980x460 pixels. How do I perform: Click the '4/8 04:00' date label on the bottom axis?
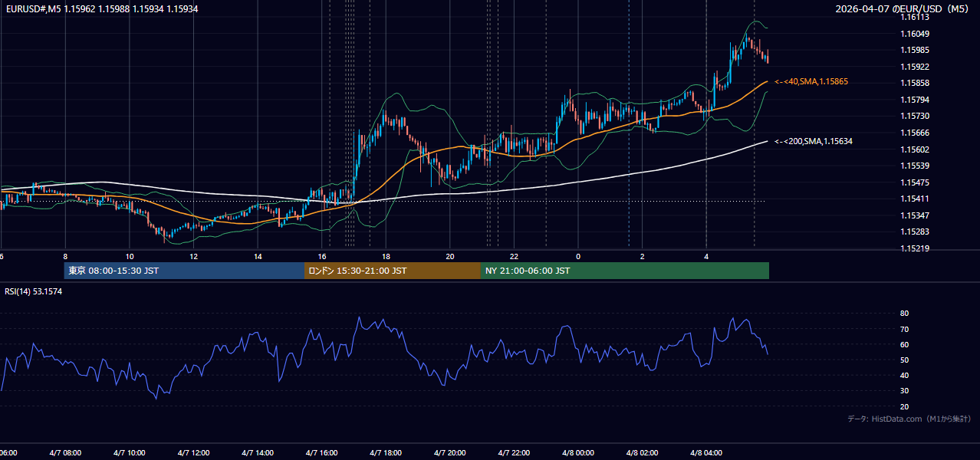coord(706,453)
